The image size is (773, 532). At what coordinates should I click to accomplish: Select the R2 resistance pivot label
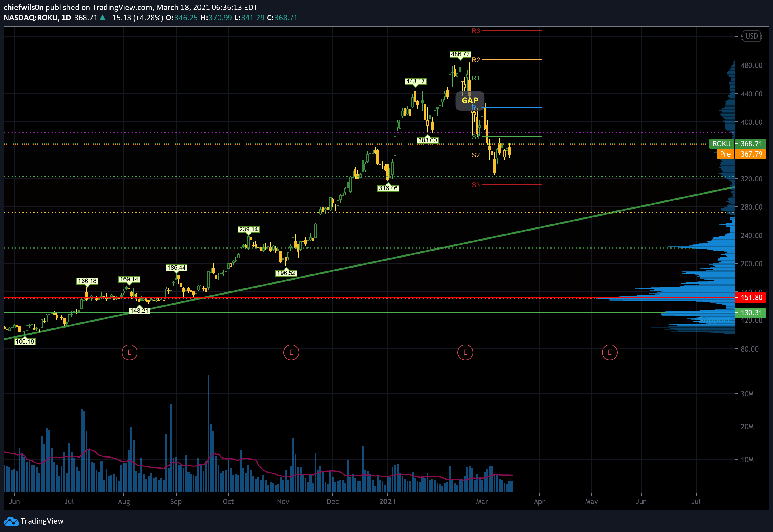point(476,60)
